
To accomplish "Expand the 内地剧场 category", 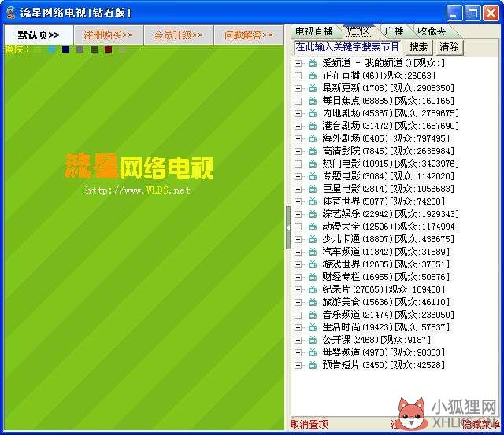I will point(298,113).
